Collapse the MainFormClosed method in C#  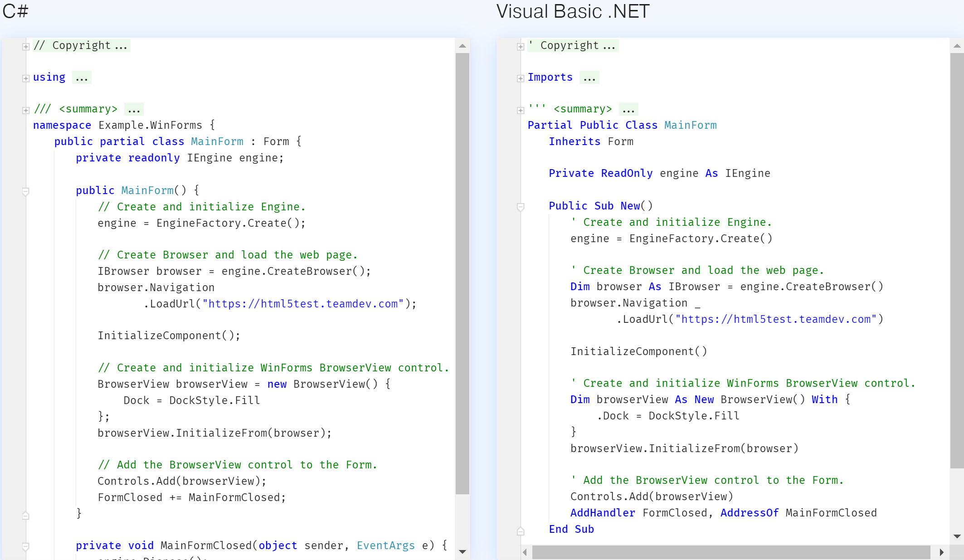[x=26, y=546]
